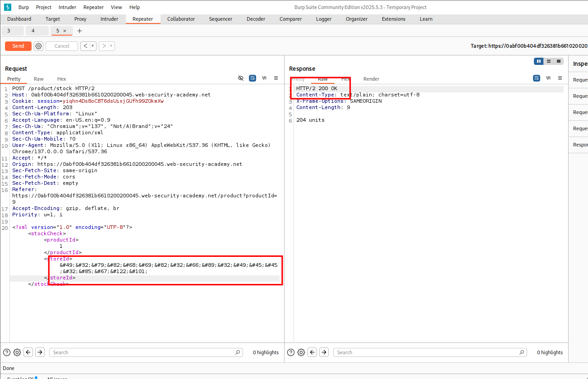Go to next match in Request search

coord(40,352)
